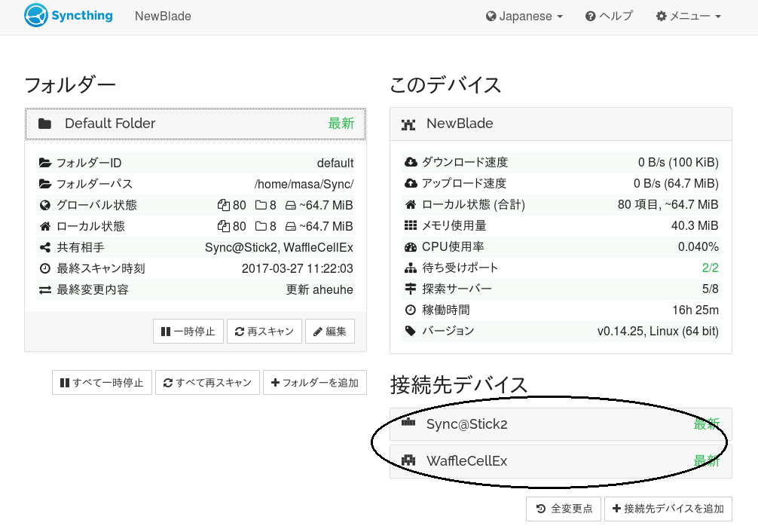
Task: Click the globe icon next to Japanese
Action: click(491, 17)
